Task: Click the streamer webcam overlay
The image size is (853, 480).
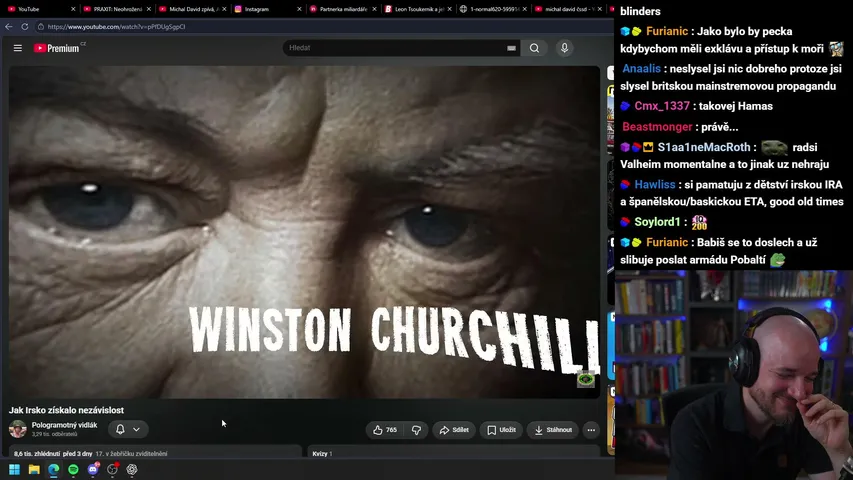Action: (x=733, y=375)
